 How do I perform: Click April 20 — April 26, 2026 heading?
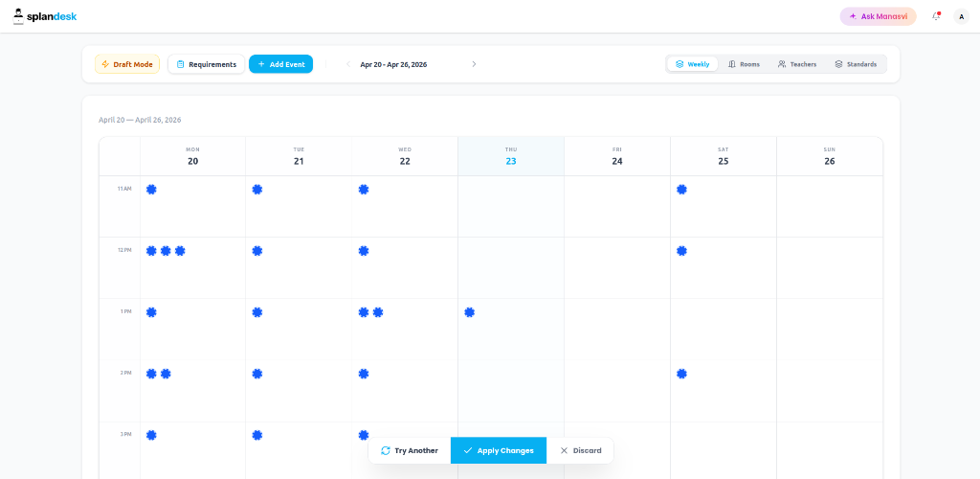(x=140, y=120)
